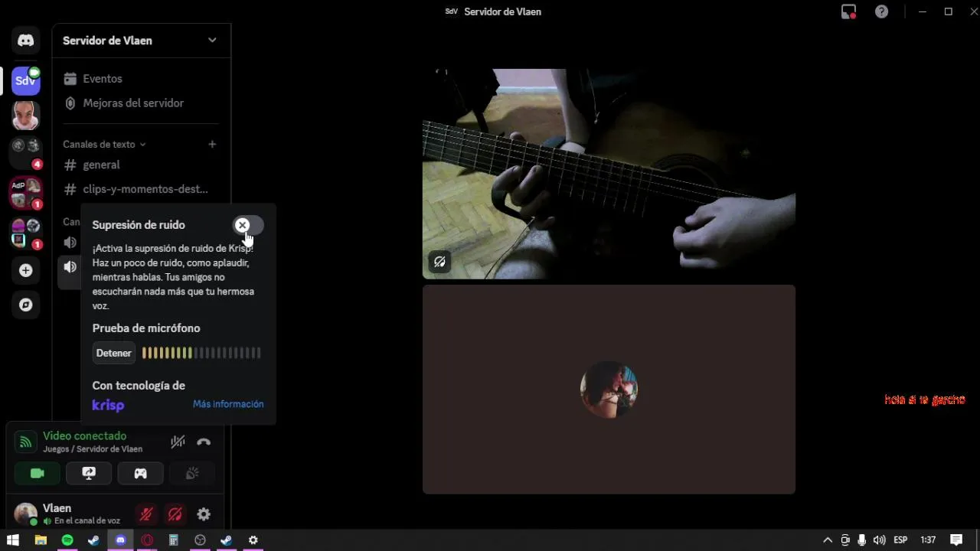Click the guitar camera video tile

pos(609,174)
